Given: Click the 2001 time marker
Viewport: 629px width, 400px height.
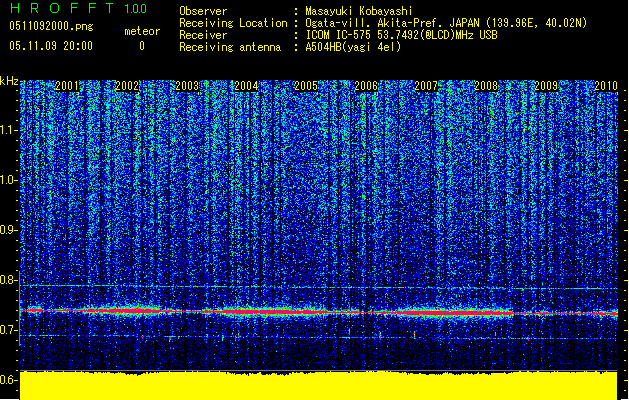Looking at the screenshot, I should [x=67, y=86].
